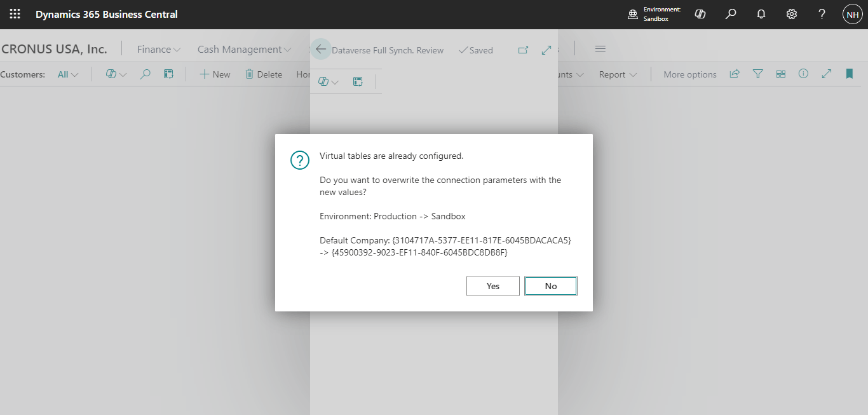The image size is (868, 415).
Task: Open the filter pane funnel icon
Action: pyautogui.click(x=757, y=74)
